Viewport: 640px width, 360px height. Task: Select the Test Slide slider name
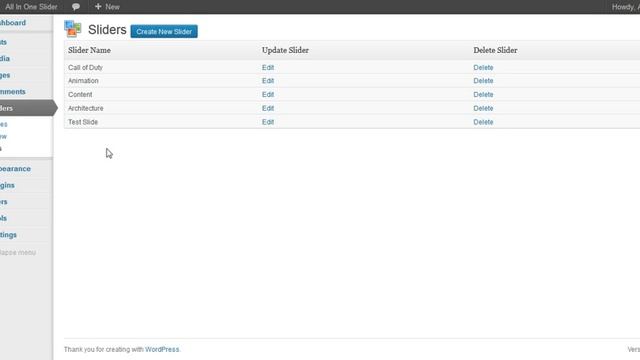click(x=83, y=122)
